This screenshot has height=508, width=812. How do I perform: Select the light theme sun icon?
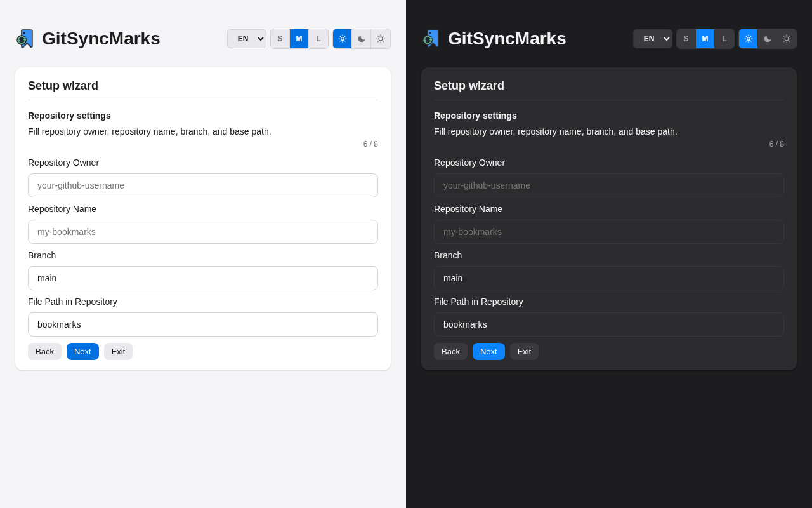[342, 39]
